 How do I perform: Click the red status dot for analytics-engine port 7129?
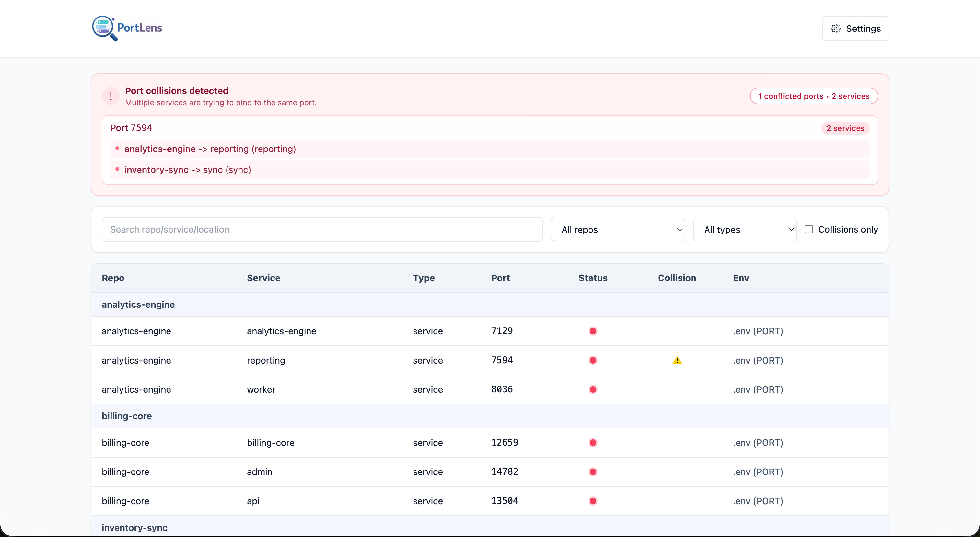pos(593,331)
